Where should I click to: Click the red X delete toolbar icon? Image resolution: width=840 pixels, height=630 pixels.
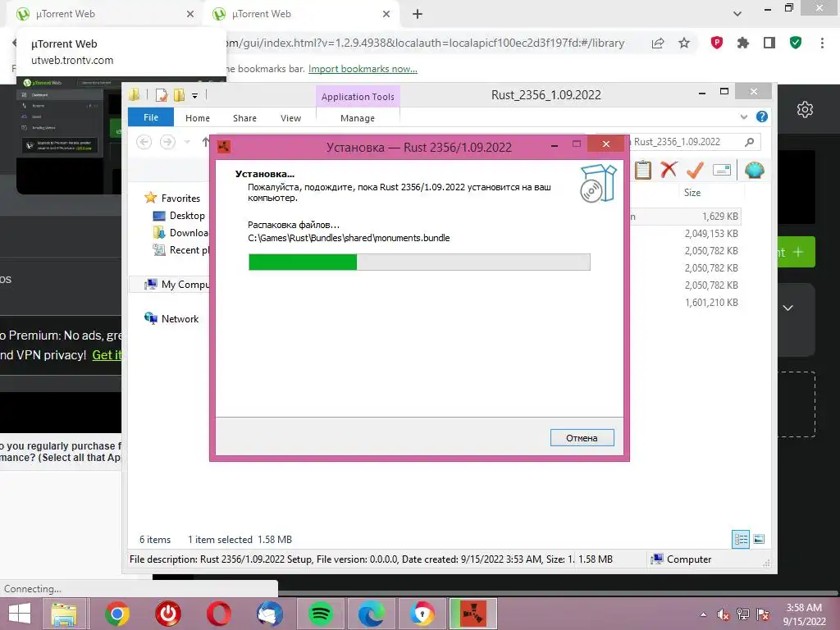point(669,170)
